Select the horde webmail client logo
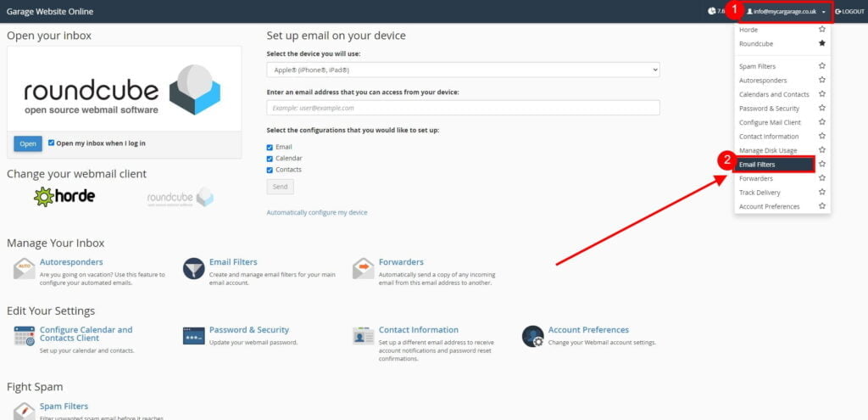 point(64,196)
